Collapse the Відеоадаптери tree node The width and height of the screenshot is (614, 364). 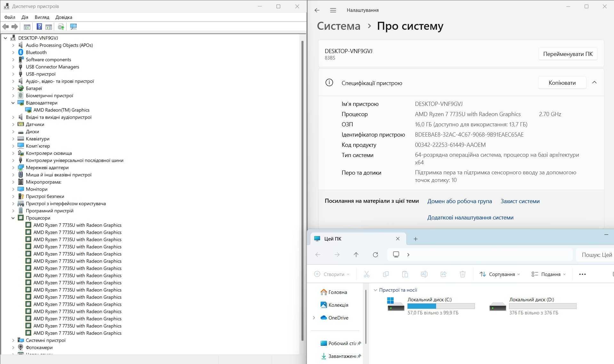tap(13, 103)
